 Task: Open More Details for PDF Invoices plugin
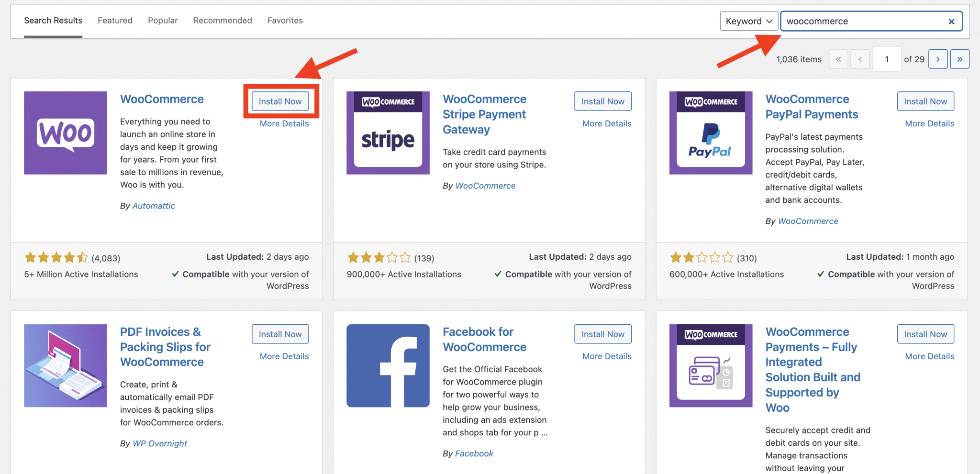click(284, 356)
